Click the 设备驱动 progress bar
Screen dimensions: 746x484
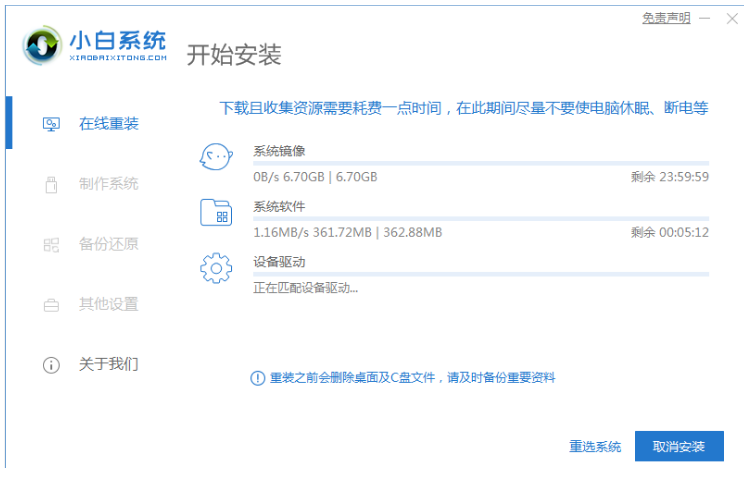(480, 273)
